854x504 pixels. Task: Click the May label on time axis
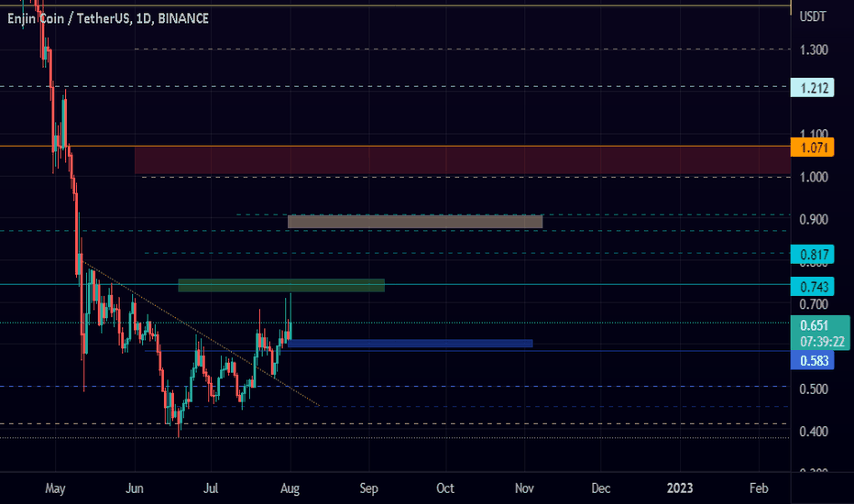tap(55, 488)
